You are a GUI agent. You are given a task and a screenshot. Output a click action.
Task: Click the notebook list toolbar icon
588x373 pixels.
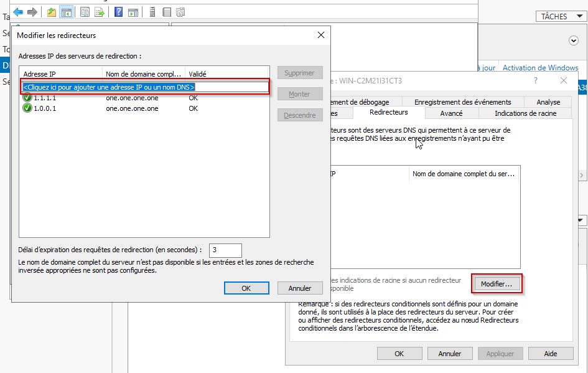(167, 12)
